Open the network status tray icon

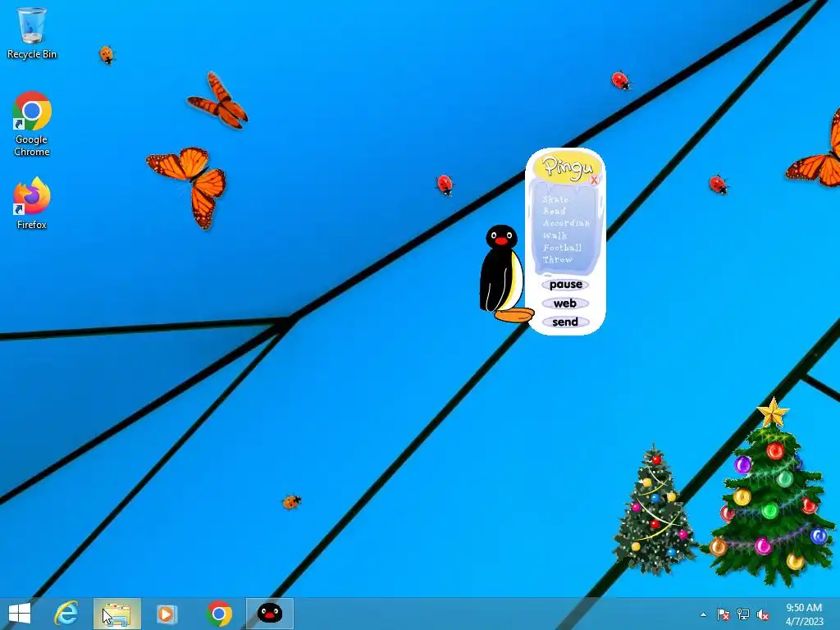[x=743, y=614]
